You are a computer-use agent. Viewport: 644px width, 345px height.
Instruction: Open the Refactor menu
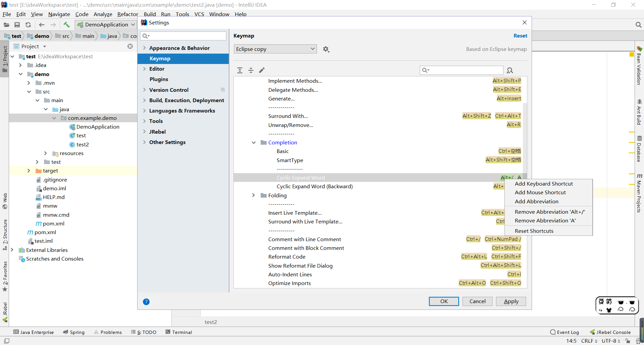pyautogui.click(x=127, y=14)
